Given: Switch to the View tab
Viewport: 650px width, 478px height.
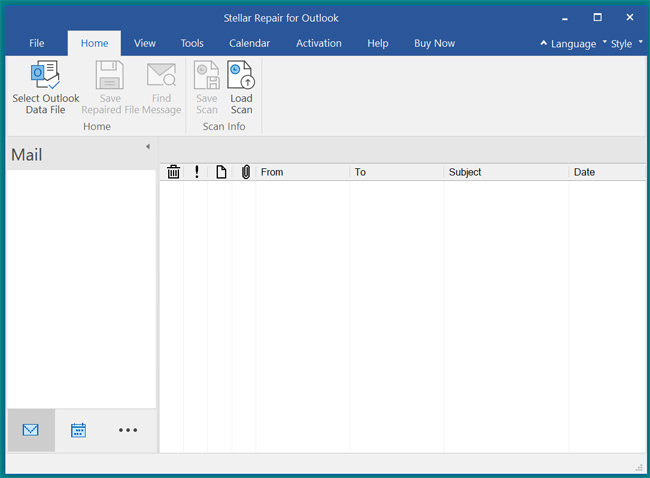Looking at the screenshot, I should 145,43.
